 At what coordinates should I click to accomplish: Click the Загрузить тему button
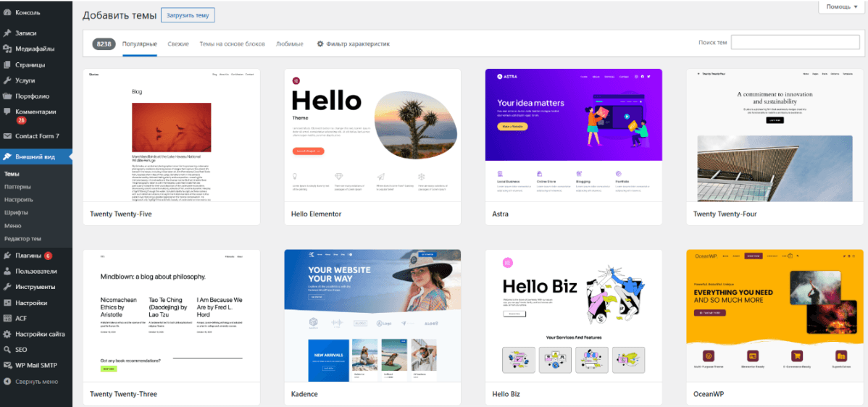click(188, 15)
